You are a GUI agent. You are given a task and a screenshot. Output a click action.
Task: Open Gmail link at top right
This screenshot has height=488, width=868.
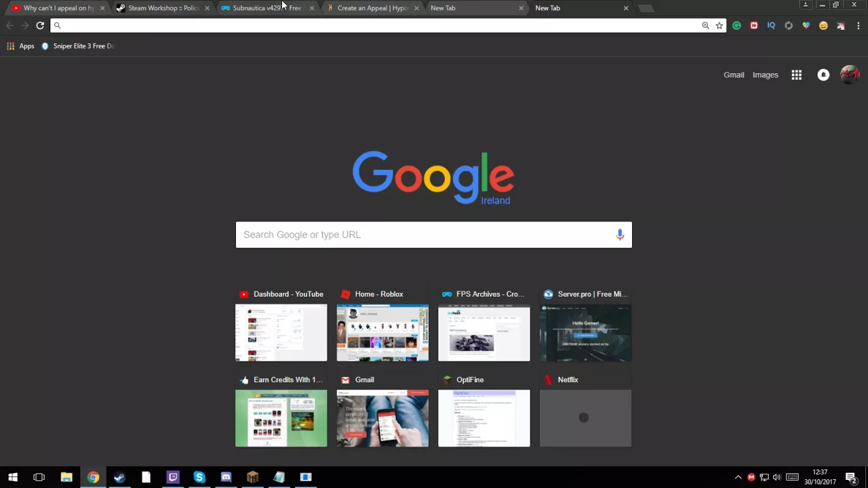(734, 75)
